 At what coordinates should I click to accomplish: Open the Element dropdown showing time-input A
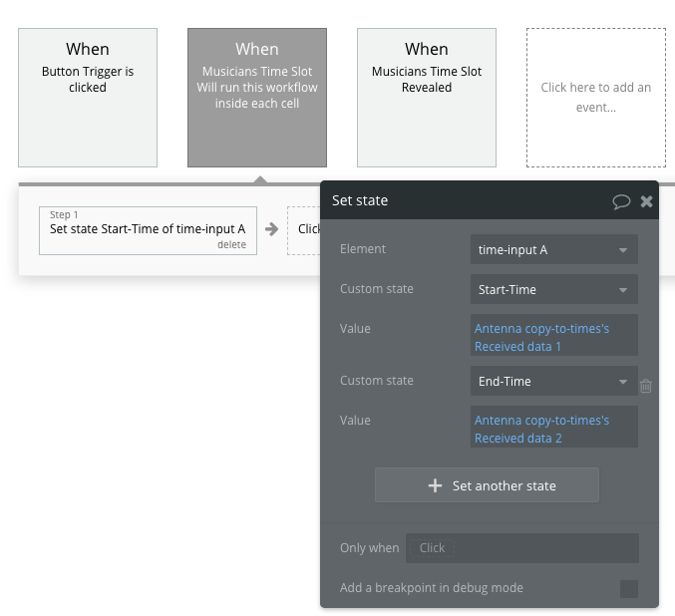tap(553, 249)
